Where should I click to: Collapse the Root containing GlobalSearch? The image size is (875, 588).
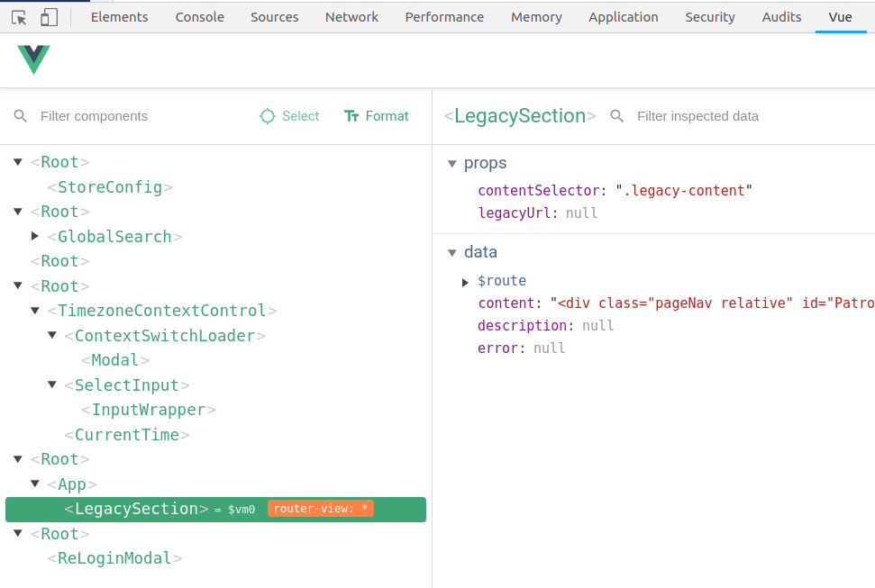click(18, 212)
